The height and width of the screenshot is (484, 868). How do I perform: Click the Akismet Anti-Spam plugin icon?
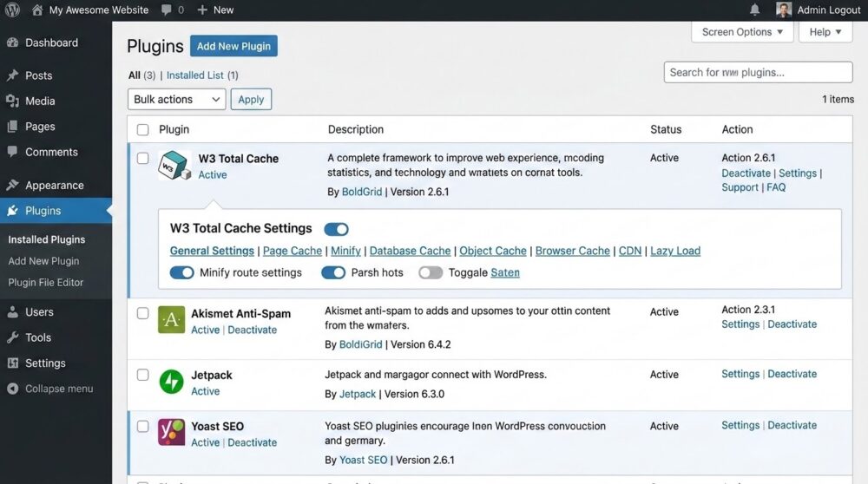pos(171,320)
